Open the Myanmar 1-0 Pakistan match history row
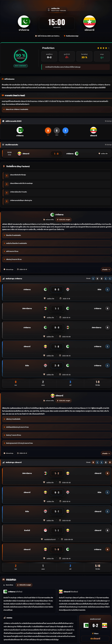This screenshot has height=644, width=112. coord(56,153)
